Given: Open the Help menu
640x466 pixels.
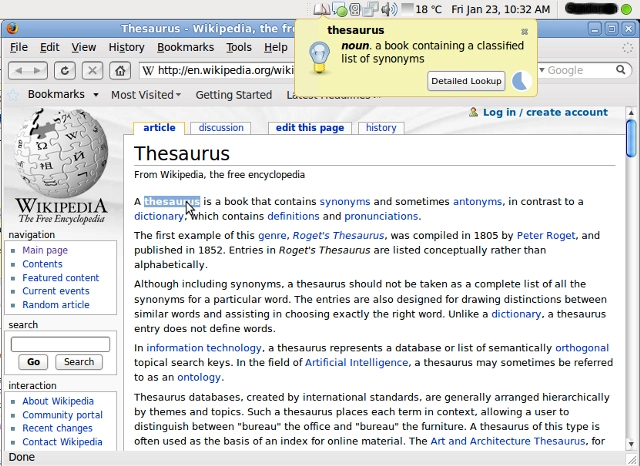Looking at the screenshot, I should coord(276,47).
